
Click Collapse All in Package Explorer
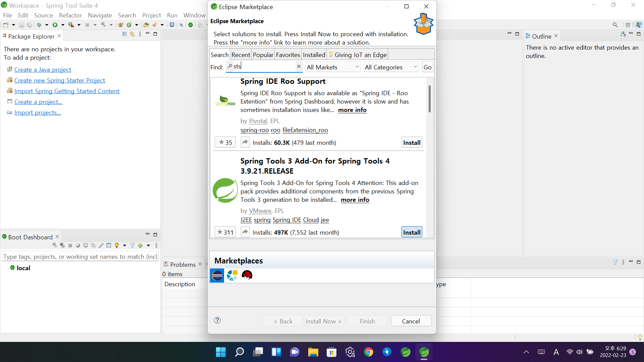[x=124, y=34]
